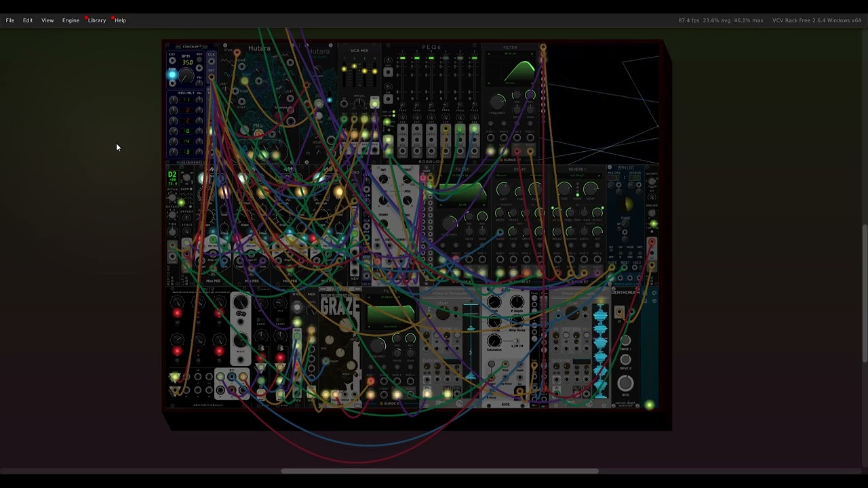Click the large BPM knob on Clocker
868x488 pixels.
tap(186, 75)
